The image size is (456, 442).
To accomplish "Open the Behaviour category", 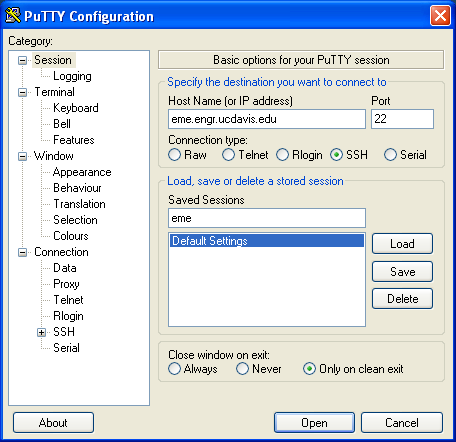I will pos(77,188).
